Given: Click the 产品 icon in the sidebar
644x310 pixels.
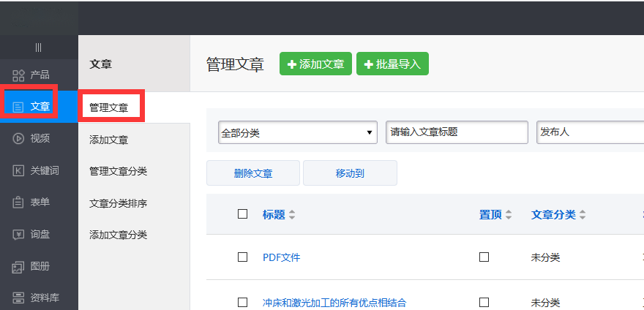Looking at the screenshot, I should coord(19,75).
